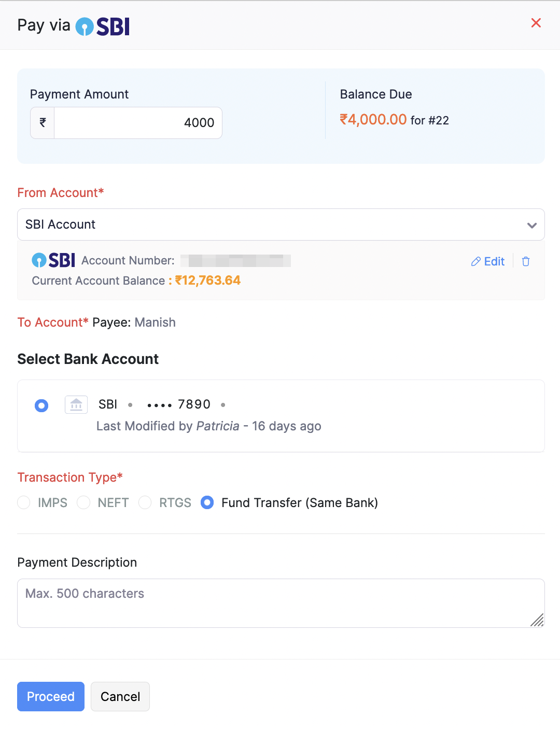Click the pencil Edit icon
The width and height of the screenshot is (560, 730).
[475, 262]
